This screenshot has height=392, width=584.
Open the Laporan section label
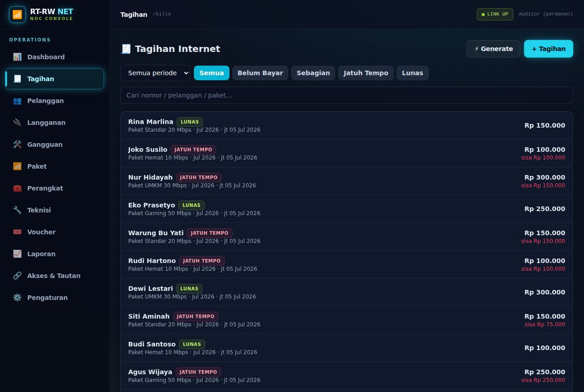click(42, 254)
